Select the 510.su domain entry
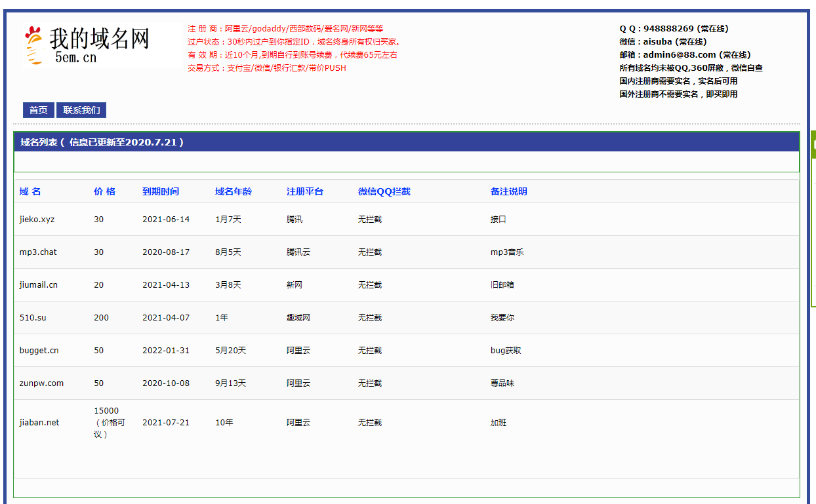The width and height of the screenshot is (816, 504). pos(33,318)
